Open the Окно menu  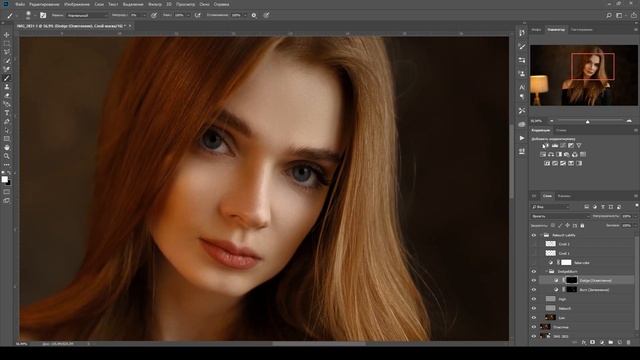point(204,4)
